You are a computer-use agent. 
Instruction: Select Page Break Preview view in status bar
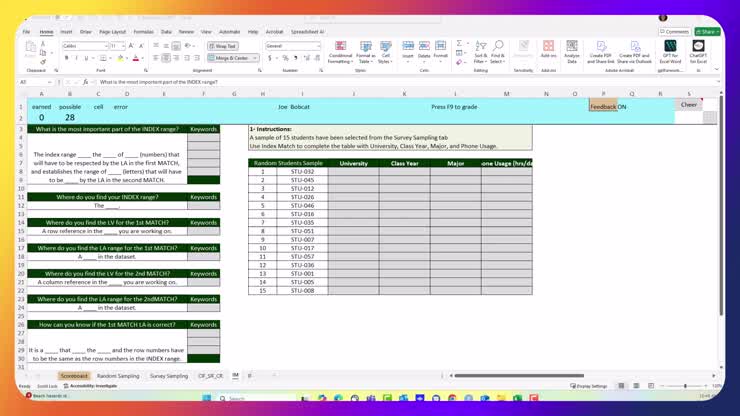coord(651,386)
